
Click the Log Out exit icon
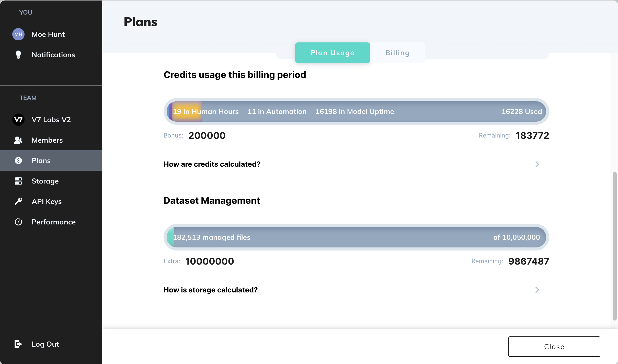[18, 344]
